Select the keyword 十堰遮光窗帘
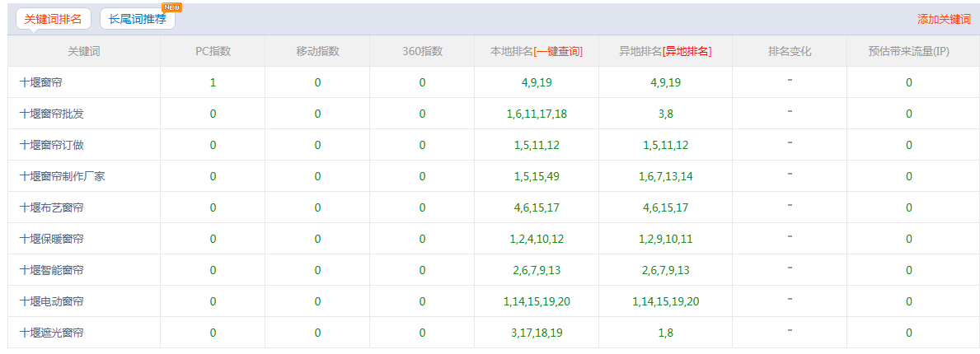Image resolution: width=980 pixels, height=354 pixels. coord(51,333)
